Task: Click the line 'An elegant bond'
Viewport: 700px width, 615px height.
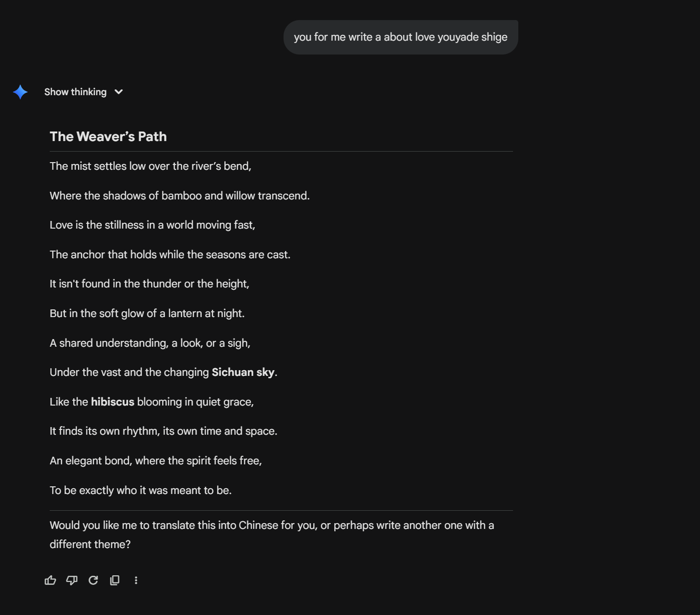Action: click(x=156, y=461)
